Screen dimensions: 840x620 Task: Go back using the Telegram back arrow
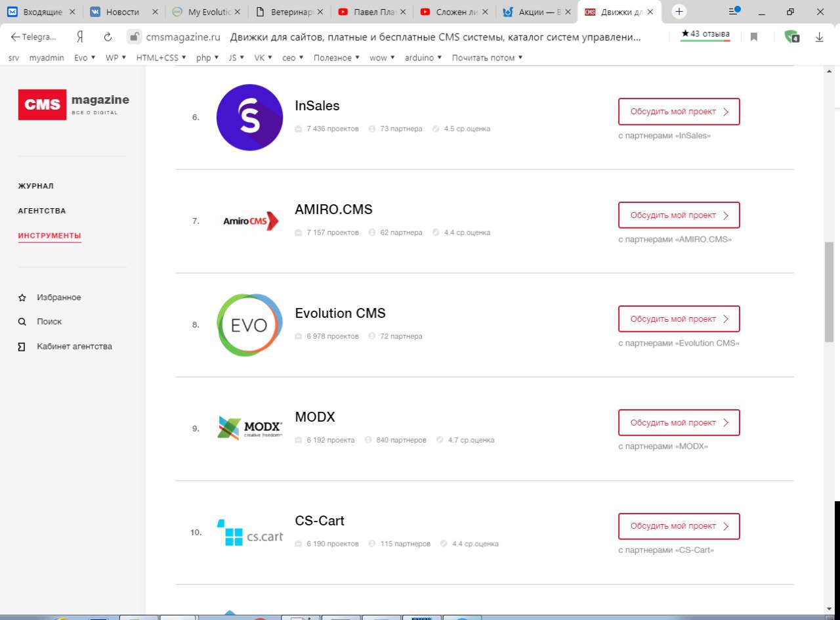33,37
